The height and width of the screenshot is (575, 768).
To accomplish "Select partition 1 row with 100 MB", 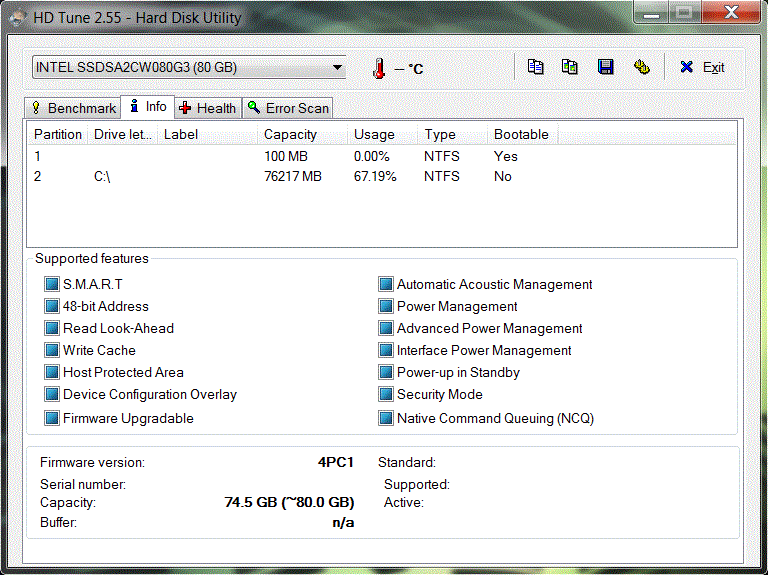I will pos(382,156).
